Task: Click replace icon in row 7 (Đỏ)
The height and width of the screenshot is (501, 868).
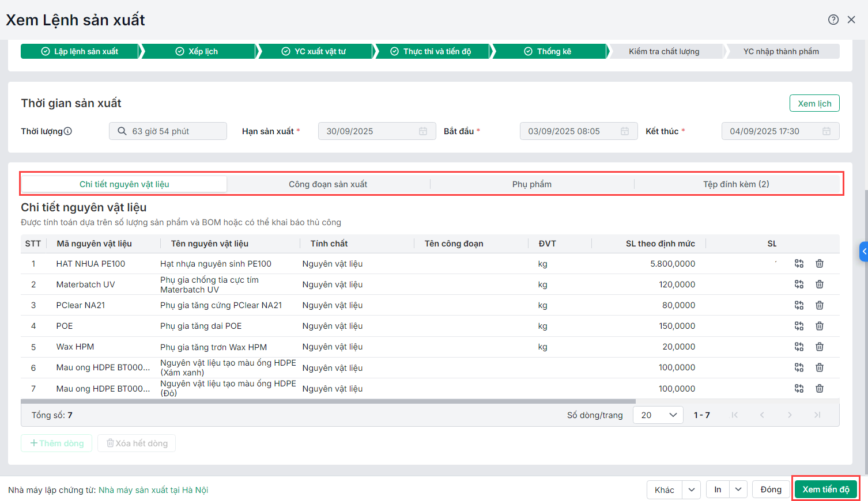Action: coord(799,389)
